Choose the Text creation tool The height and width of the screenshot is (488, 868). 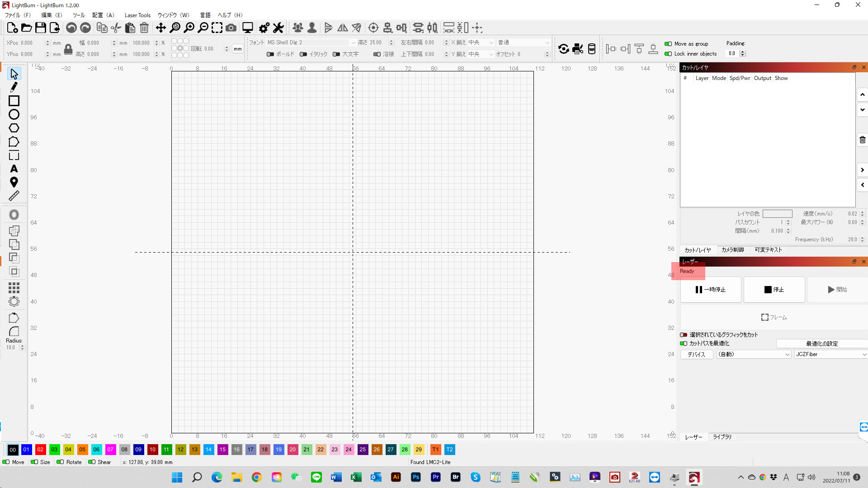(14, 169)
